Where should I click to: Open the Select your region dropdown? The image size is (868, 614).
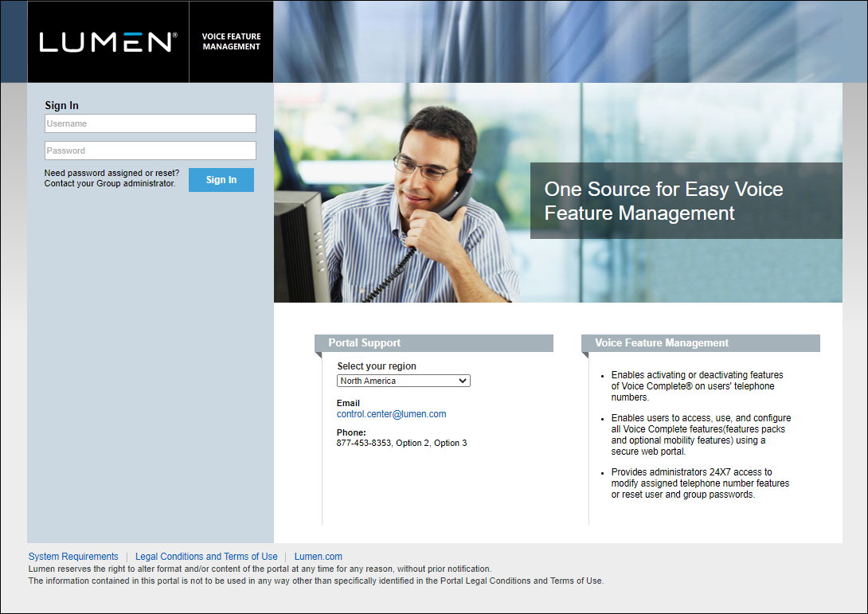(403, 381)
